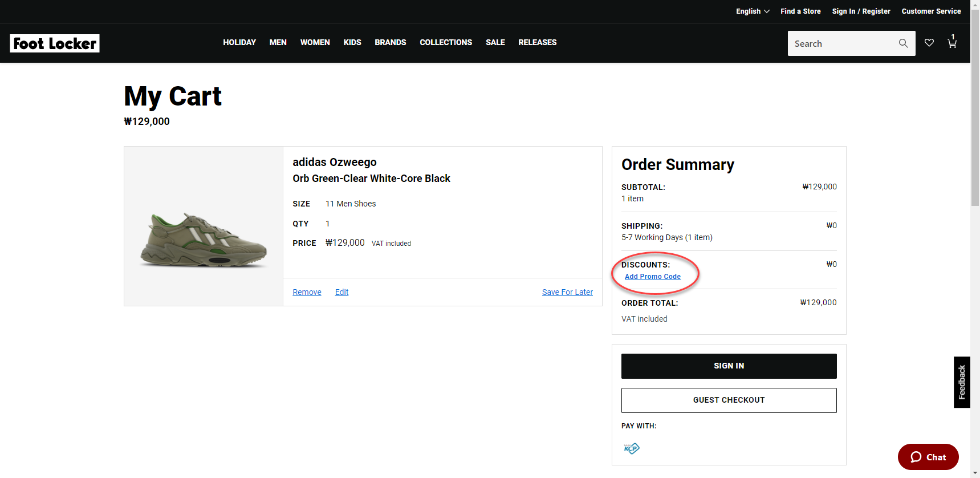Image resolution: width=980 pixels, height=478 pixels.
Task: Open the wishlist heart icon
Action: 929,43
